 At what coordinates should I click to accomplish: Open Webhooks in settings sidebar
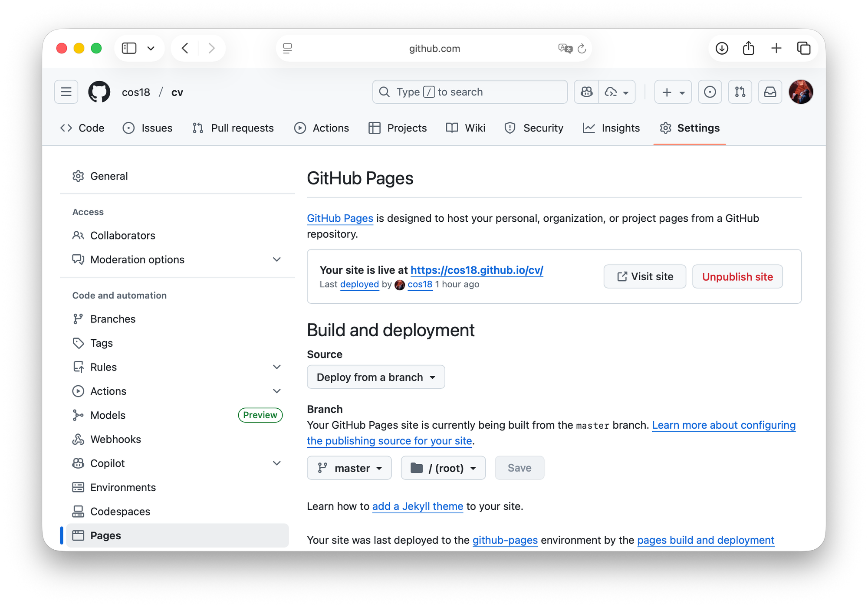pyautogui.click(x=115, y=439)
